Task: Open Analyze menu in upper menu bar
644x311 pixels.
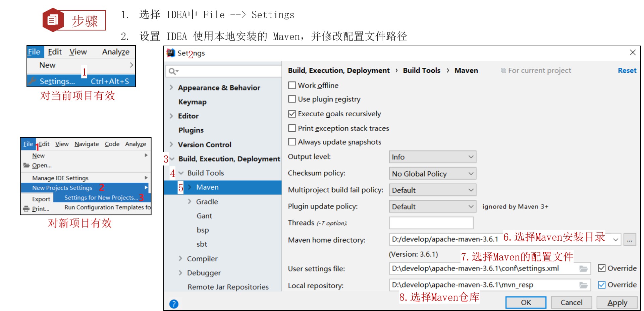Action: (x=116, y=52)
